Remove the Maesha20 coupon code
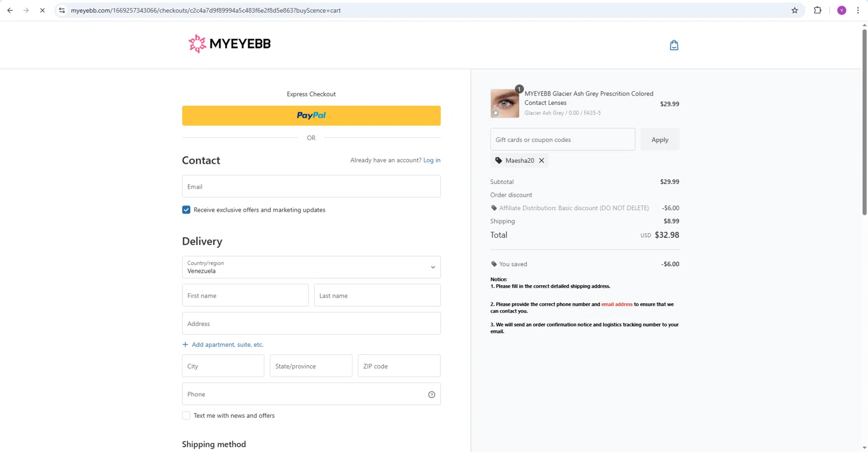Image resolution: width=868 pixels, height=452 pixels. coord(542,160)
